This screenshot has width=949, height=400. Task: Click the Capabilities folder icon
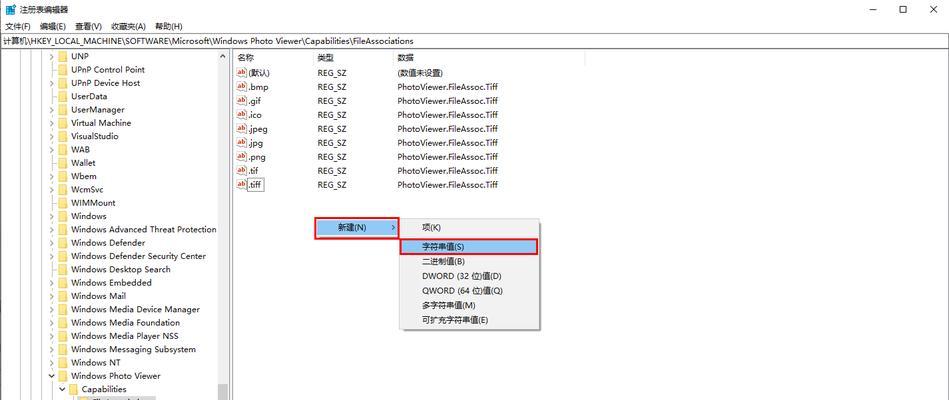coord(73,389)
